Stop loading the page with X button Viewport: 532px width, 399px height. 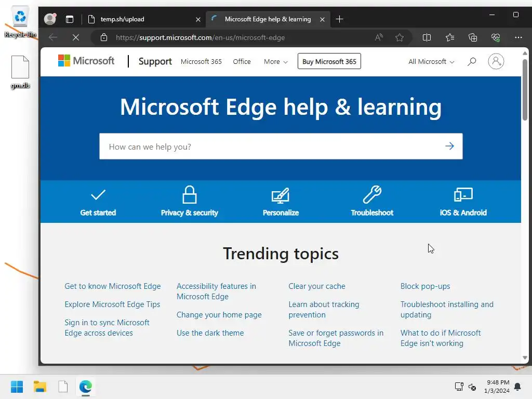76,37
